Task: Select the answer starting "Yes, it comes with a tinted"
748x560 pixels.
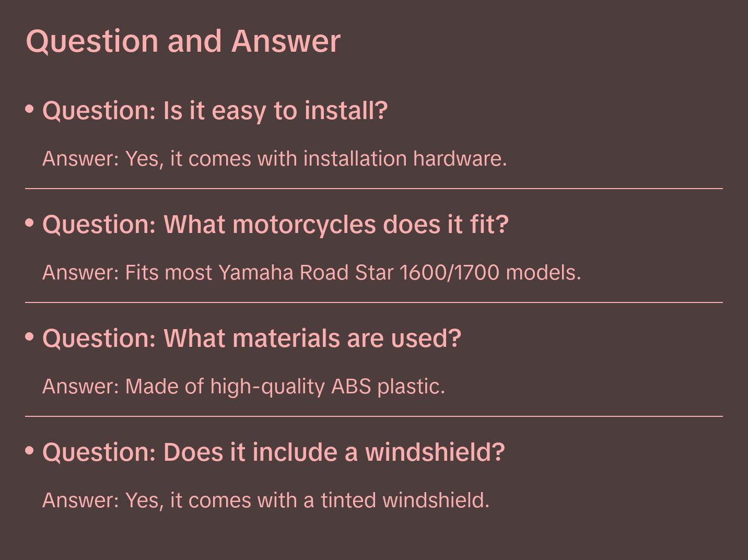Action: (x=265, y=500)
